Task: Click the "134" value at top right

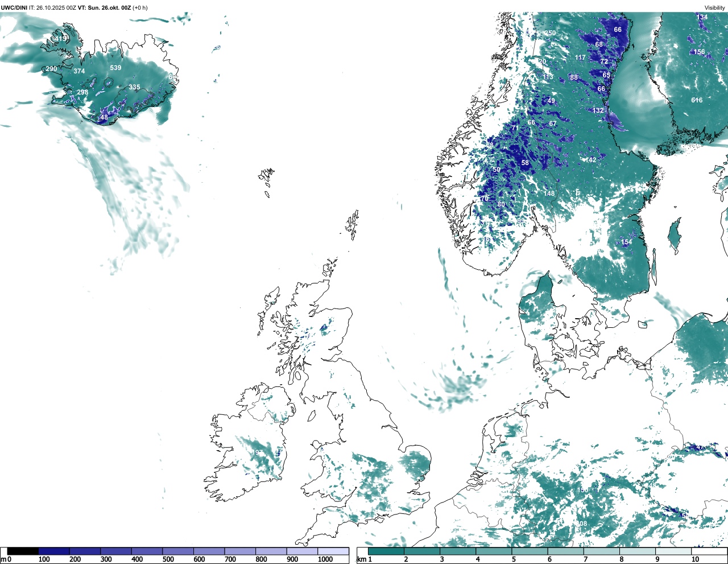Action: pyautogui.click(x=702, y=17)
